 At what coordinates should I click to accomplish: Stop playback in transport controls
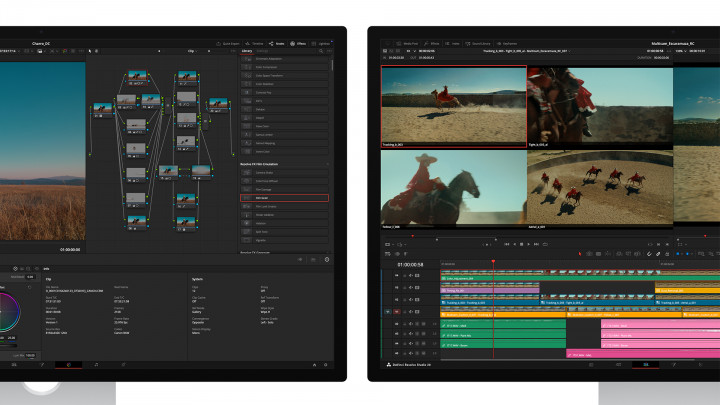tap(521, 244)
